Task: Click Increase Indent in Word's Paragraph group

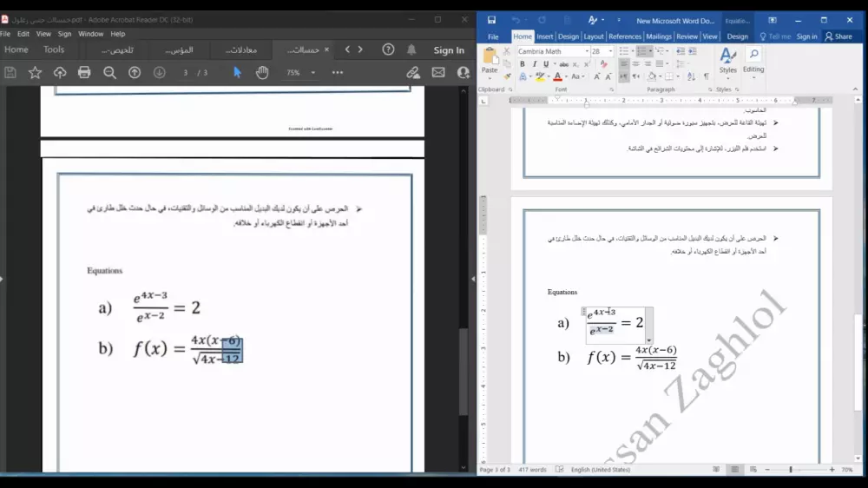Action: 693,51
